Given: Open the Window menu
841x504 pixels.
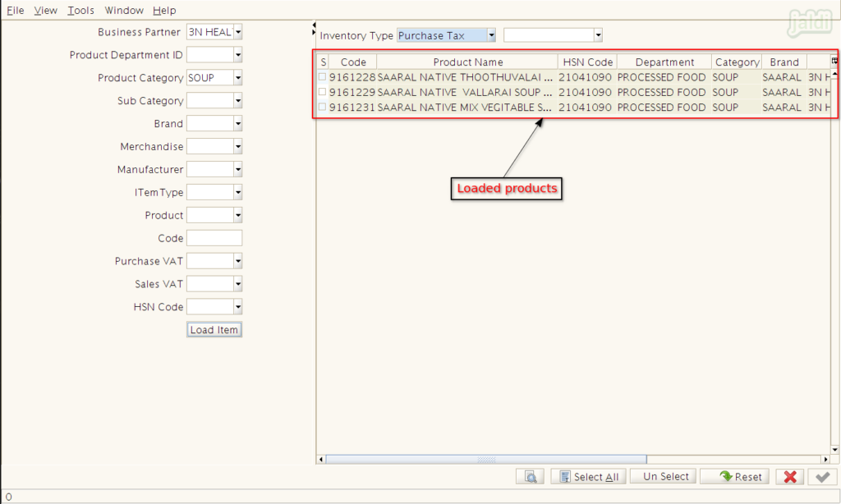Looking at the screenshot, I should click(x=124, y=10).
